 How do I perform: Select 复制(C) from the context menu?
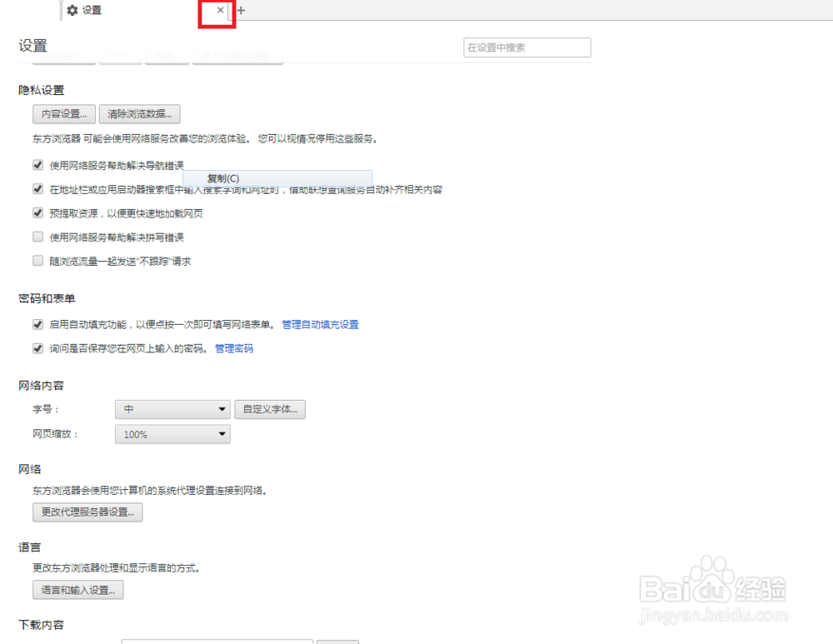coord(222,177)
